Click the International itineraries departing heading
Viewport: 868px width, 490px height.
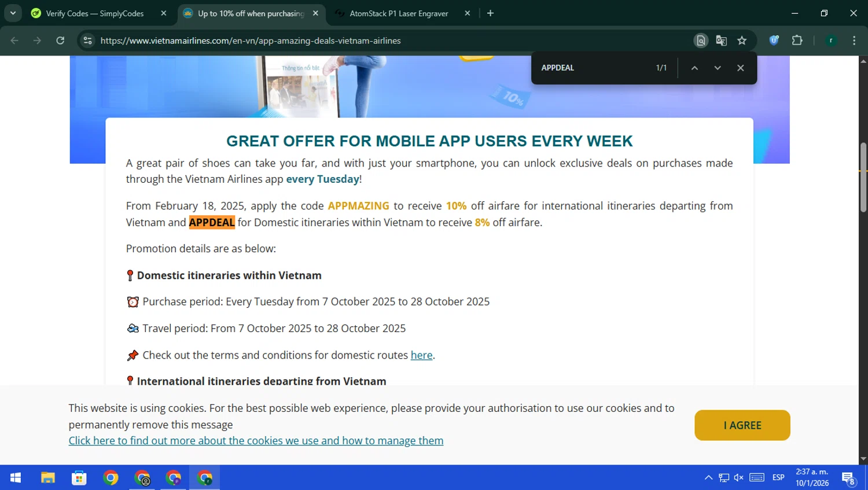point(262,381)
